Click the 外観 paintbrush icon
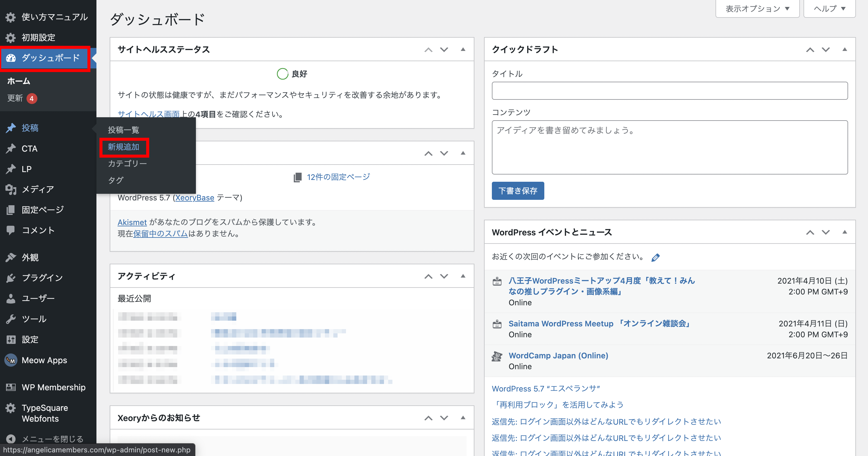The image size is (868, 456). 11,257
